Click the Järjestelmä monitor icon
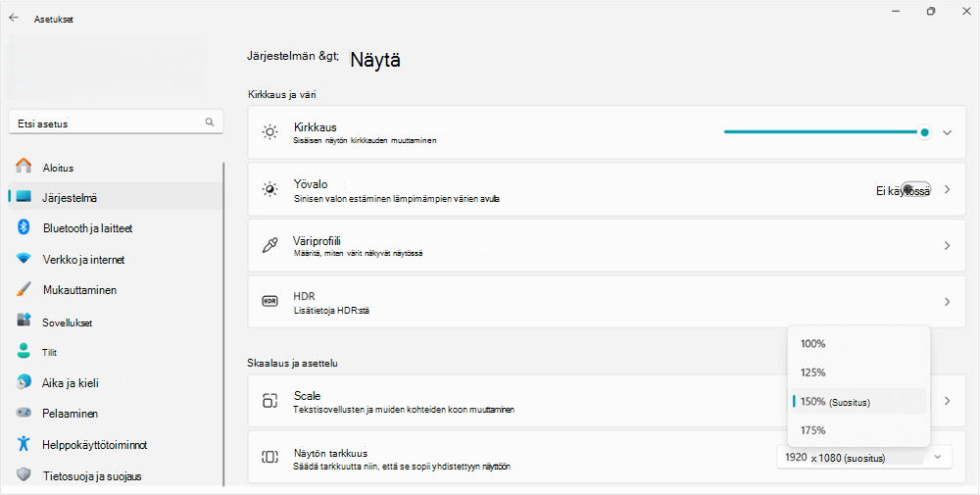This screenshot has height=495, width=980. tap(24, 197)
